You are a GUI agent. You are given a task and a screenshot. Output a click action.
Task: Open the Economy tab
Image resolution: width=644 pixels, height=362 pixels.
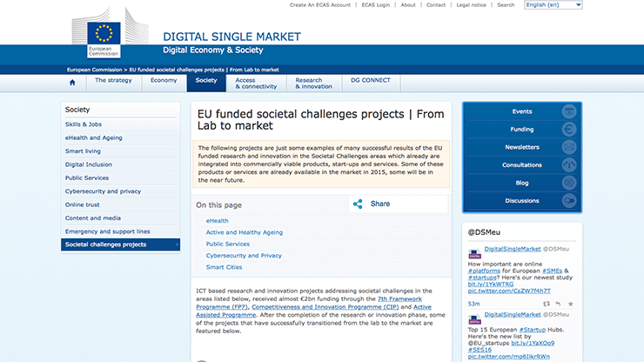[164, 80]
